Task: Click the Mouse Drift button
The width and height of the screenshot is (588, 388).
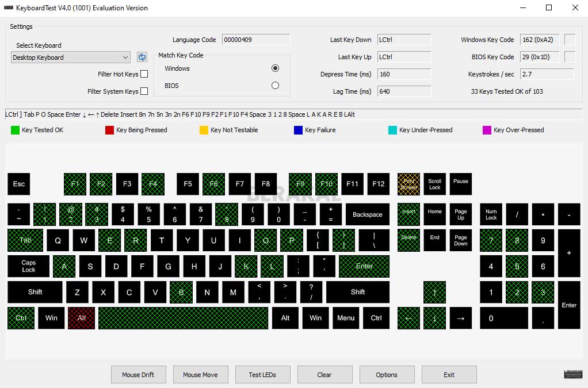Action: click(x=138, y=374)
